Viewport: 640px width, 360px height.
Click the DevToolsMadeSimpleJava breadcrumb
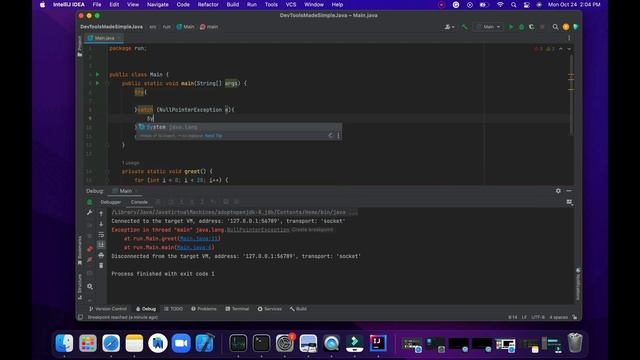click(111, 27)
